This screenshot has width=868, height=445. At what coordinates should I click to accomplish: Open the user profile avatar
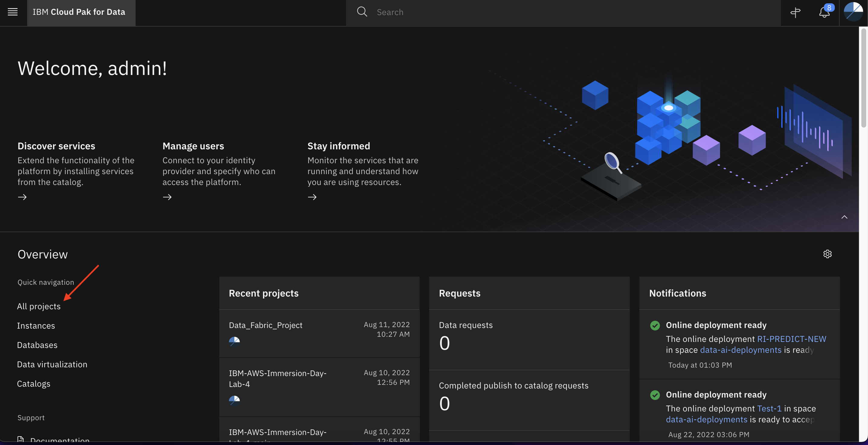853,12
